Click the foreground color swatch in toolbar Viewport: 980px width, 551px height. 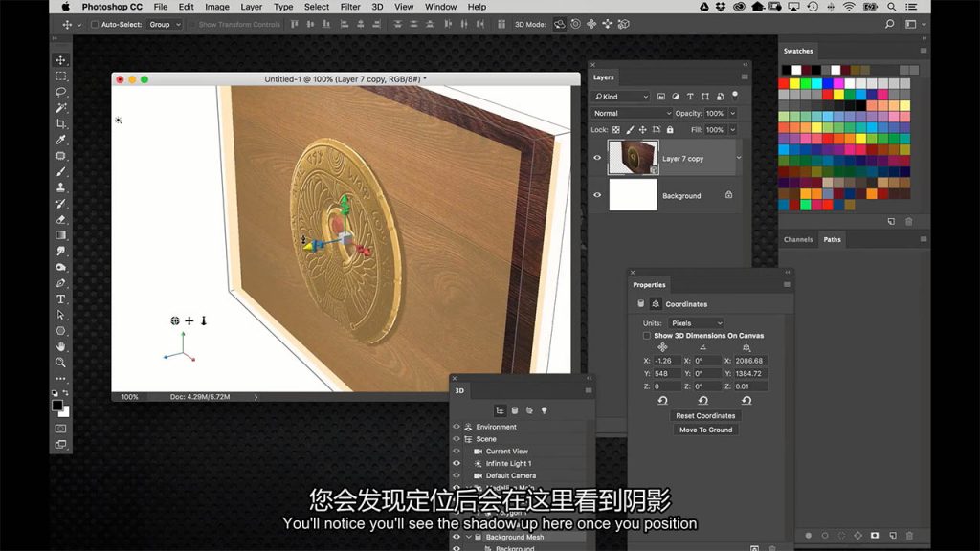[x=57, y=406]
